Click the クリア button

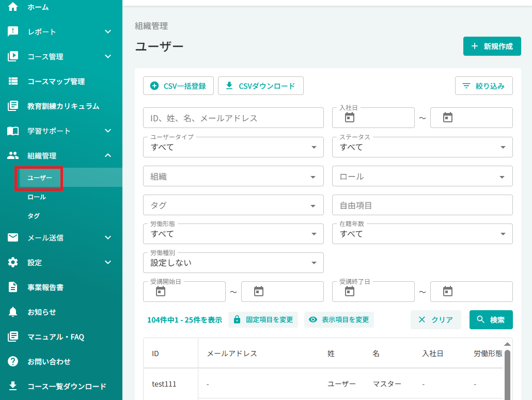pyautogui.click(x=435, y=319)
